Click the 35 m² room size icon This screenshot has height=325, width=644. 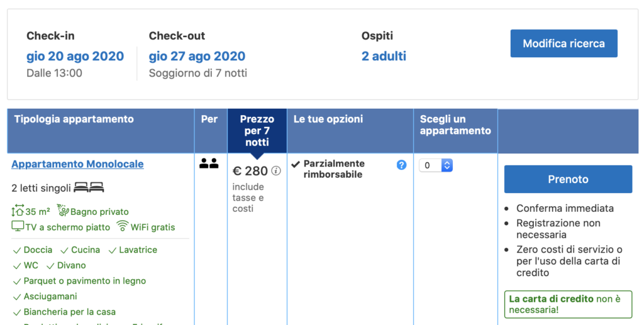pos(18,212)
